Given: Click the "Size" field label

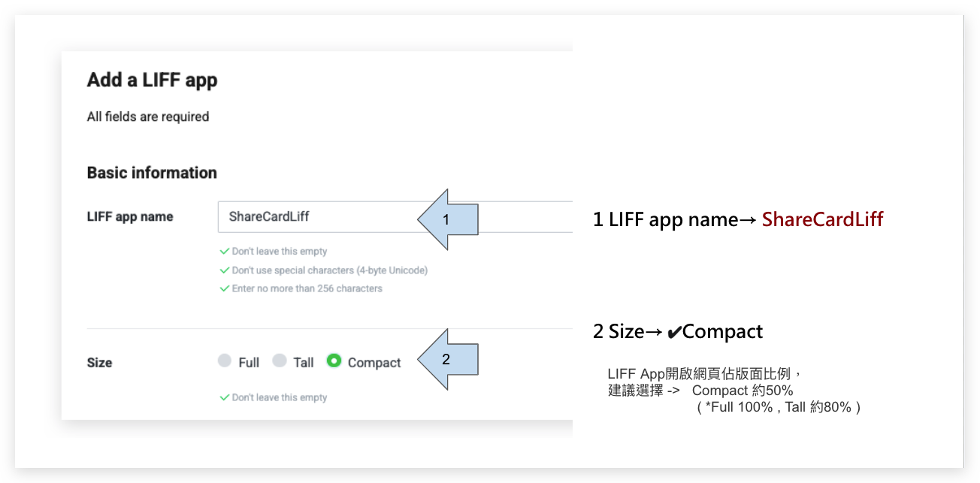Looking at the screenshot, I should [x=99, y=363].
